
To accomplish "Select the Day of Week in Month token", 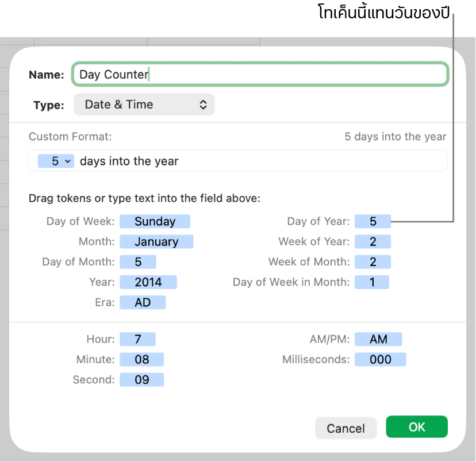I will [372, 282].
